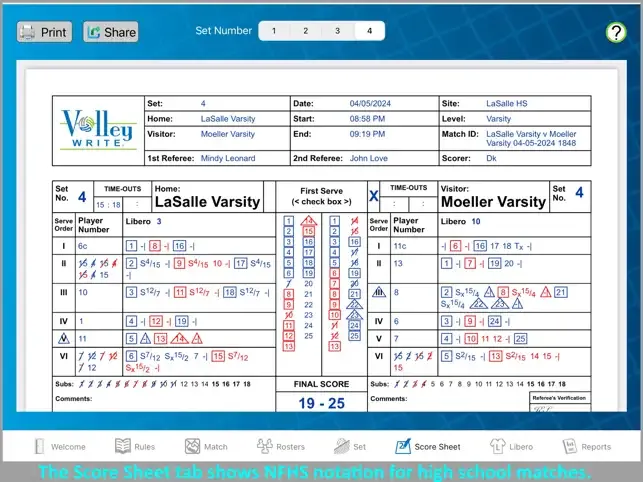Click the scorer name Dk

[x=491, y=158]
